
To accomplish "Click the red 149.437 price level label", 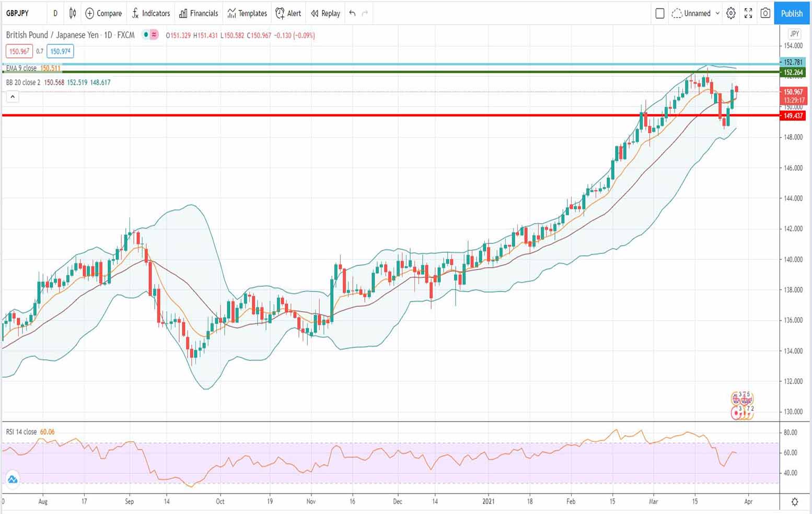I will coord(793,116).
